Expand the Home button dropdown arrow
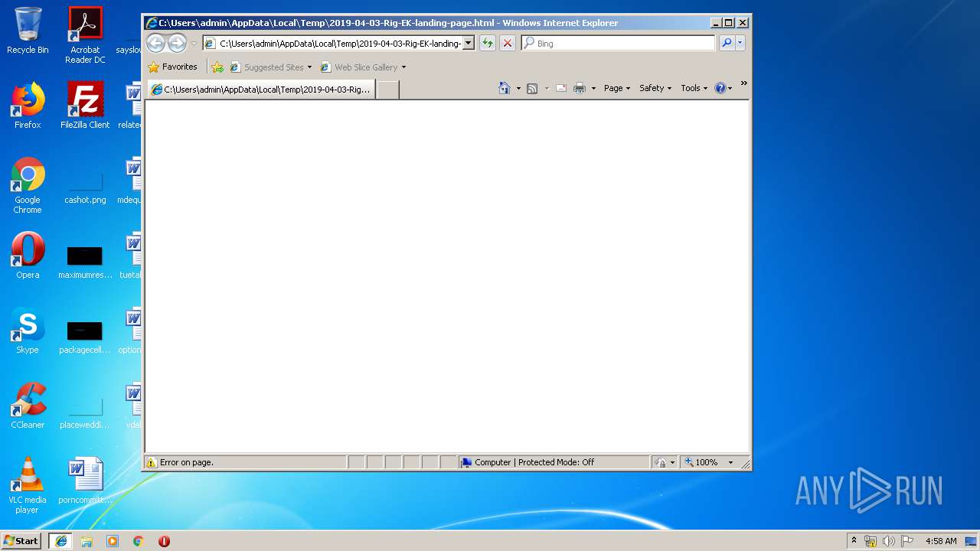 pyautogui.click(x=518, y=89)
